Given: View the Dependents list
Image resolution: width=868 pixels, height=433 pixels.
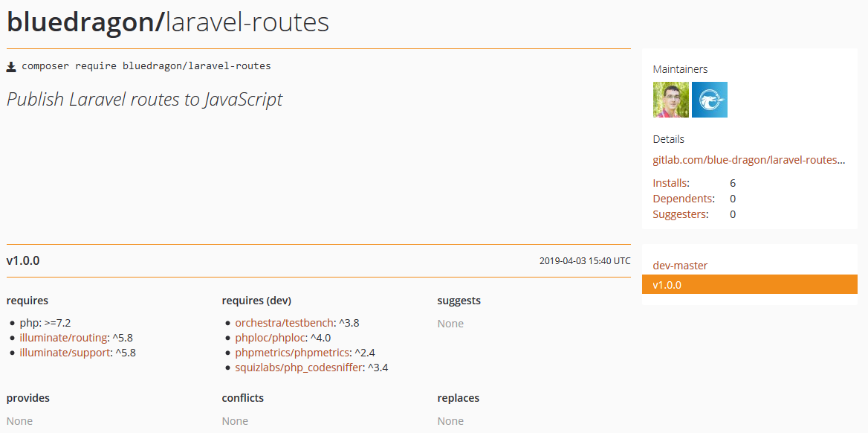Looking at the screenshot, I should [683, 199].
